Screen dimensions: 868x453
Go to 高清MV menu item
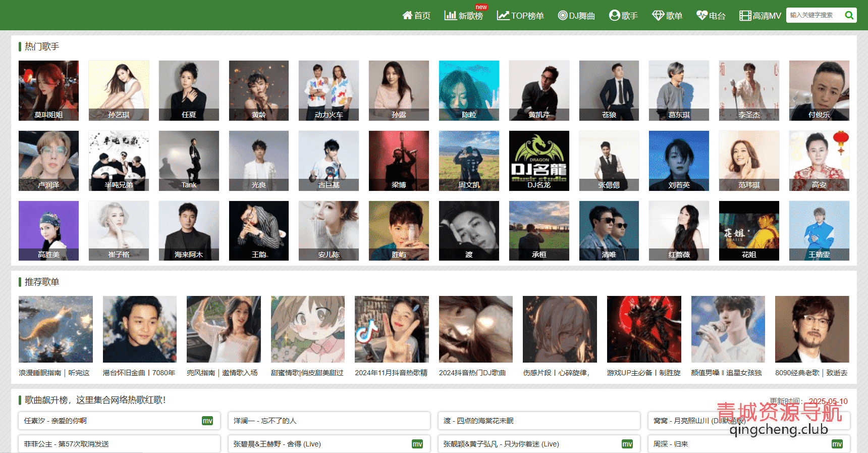pos(767,16)
